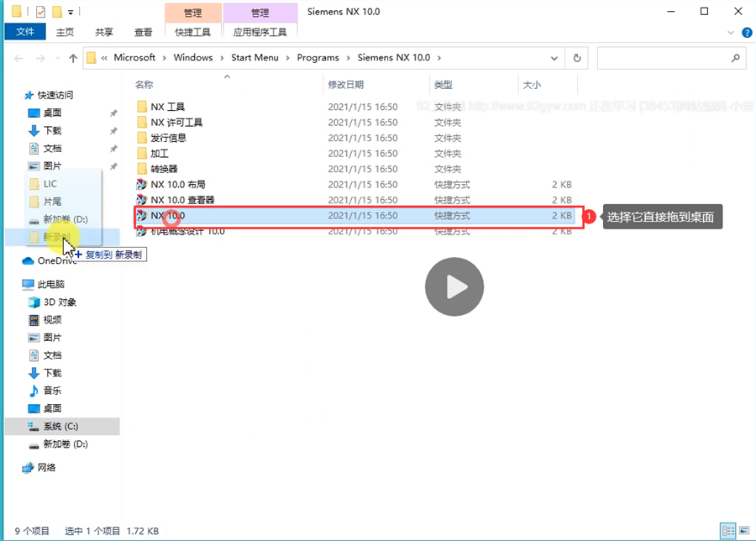The image size is (756, 541).
Task: Switch to large icons view in status bar
Action: coord(745,531)
